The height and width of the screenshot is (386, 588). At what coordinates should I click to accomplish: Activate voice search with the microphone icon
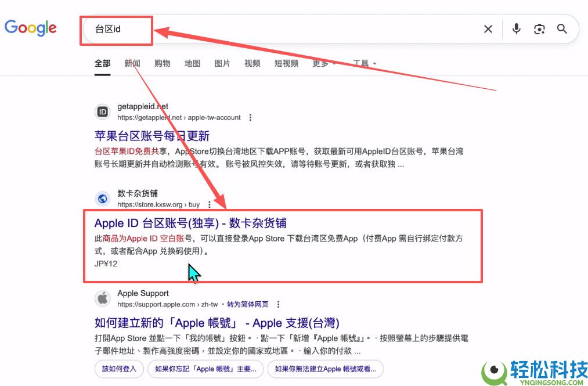516,28
